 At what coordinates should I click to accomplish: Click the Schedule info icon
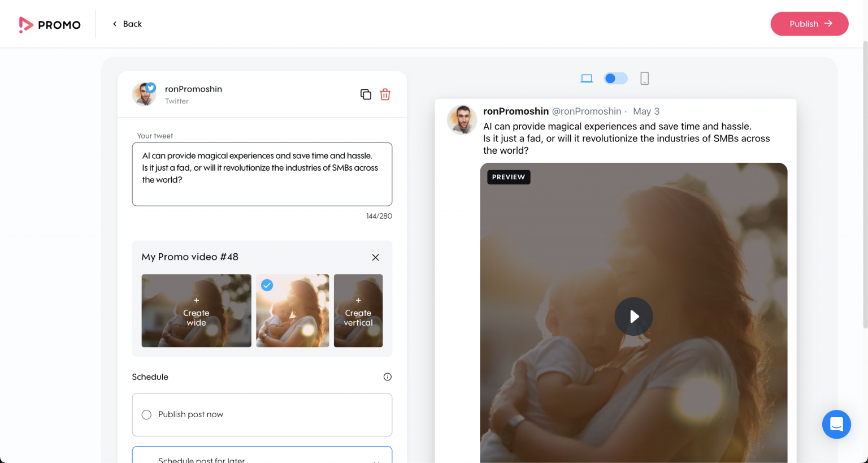(x=387, y=377)
